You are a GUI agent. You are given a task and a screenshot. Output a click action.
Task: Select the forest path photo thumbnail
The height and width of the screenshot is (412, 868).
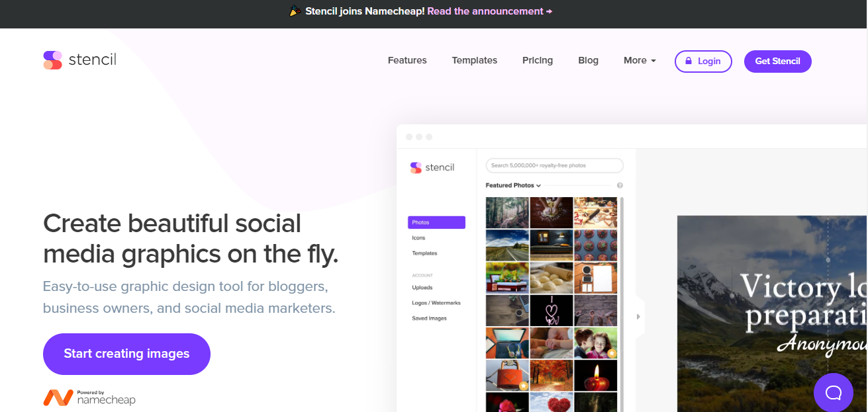click(x=507, y=212)
